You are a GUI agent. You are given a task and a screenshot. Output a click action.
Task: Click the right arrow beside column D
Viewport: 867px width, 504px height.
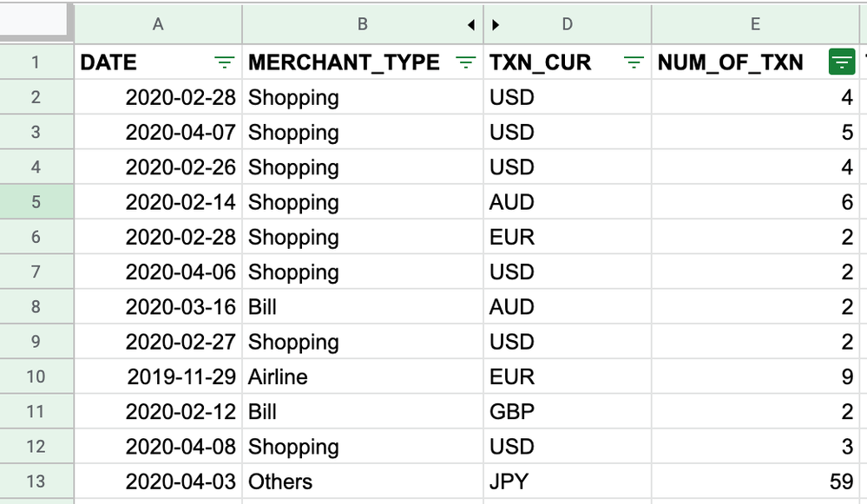pos(496,25)
